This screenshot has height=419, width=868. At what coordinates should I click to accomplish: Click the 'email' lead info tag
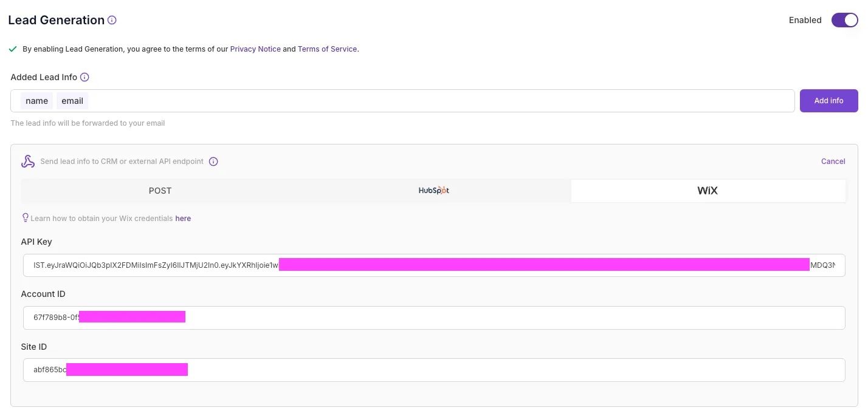click(72, 101)
